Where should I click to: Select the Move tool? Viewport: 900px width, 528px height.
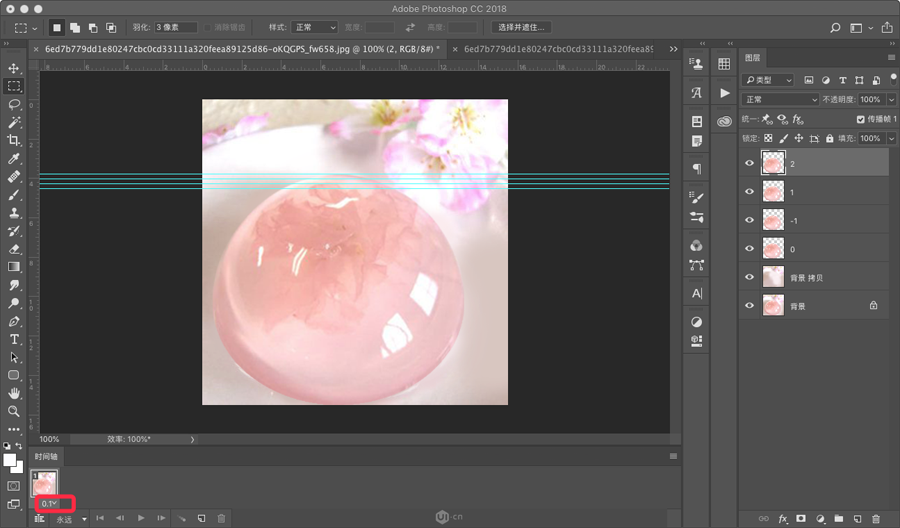(14, 68)
